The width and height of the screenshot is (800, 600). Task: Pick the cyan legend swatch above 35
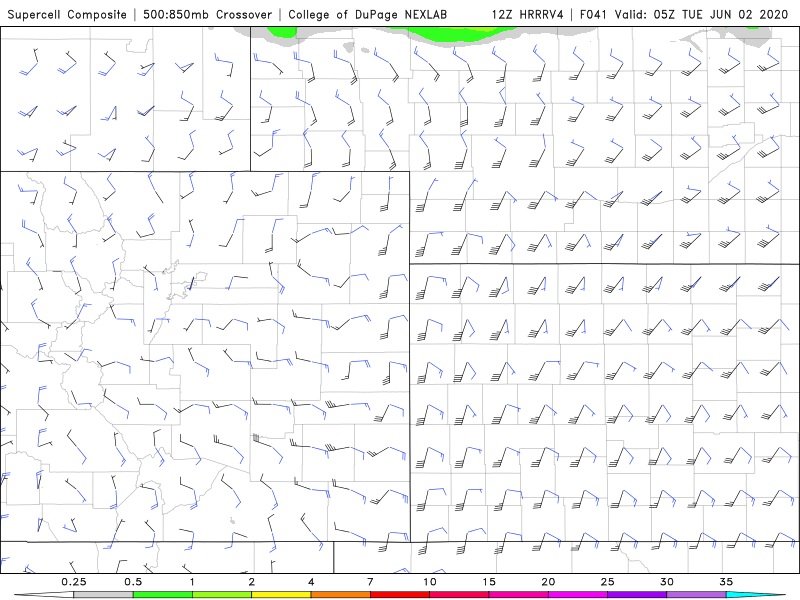click(755, 595)
